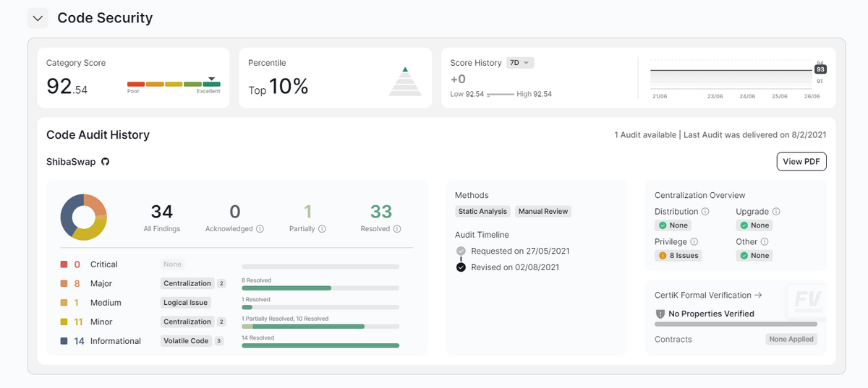Screen dimensions: 868x388
Task: Click the Partially info icon
Action: point(322,228)
